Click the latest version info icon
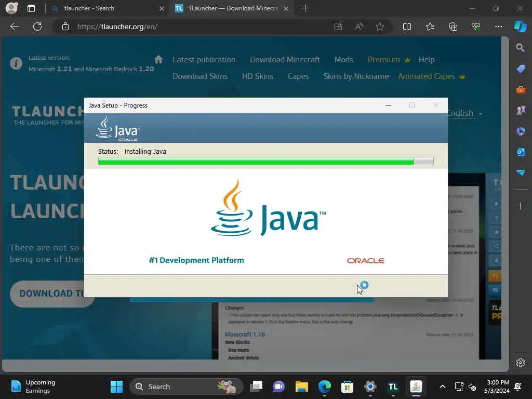The height and width of the screenshot is (399, 532). click(16, 63)
